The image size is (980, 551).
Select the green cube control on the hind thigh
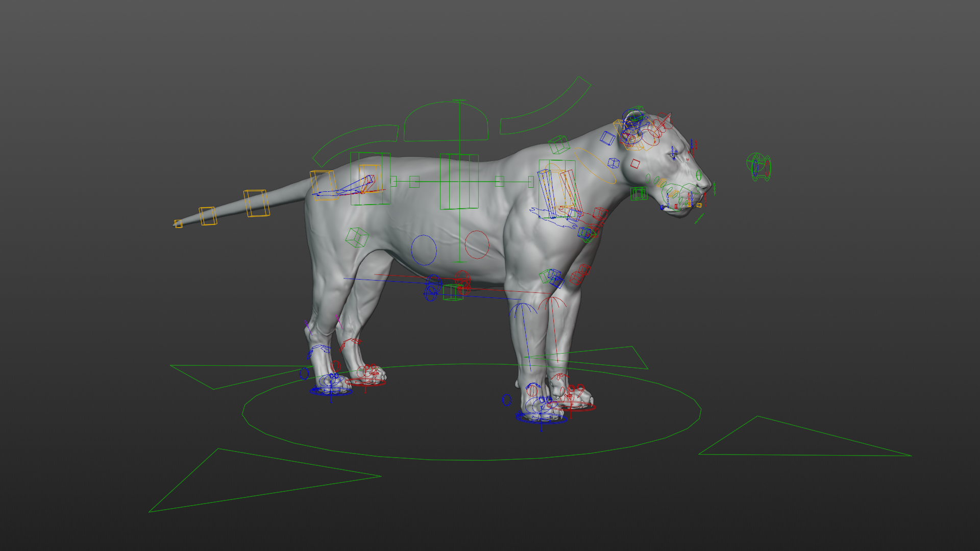(357, 238)
